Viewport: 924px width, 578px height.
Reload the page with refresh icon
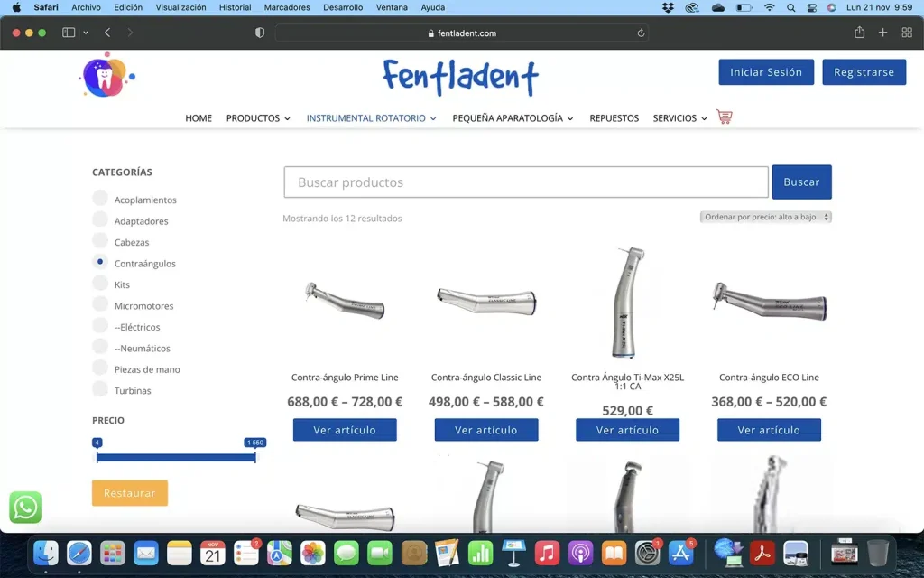coord(641,33)
